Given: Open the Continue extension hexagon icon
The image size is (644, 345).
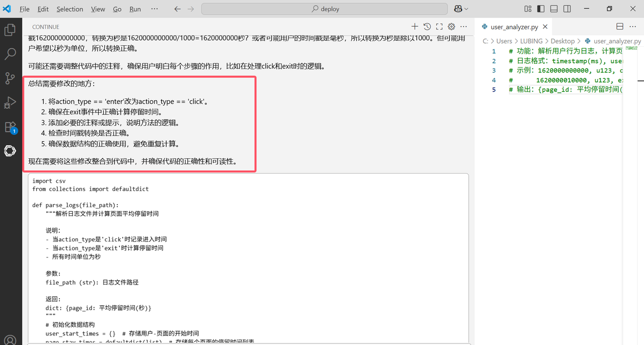Looking at the screenshot, I should point(10,151).
